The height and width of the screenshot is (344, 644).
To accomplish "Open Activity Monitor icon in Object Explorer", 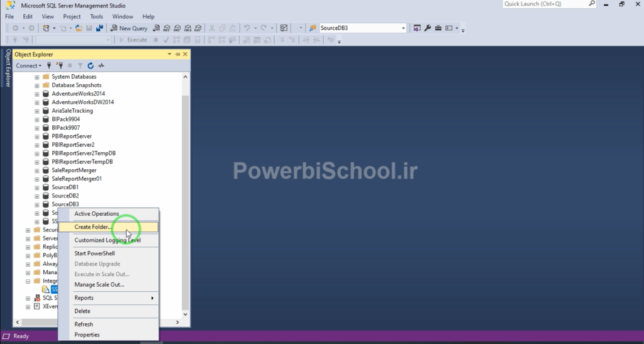I will tap(101, 65).
